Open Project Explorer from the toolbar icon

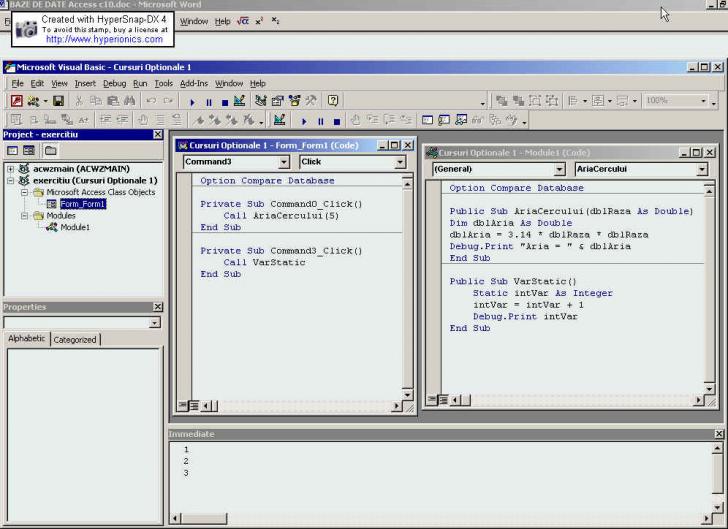pyautogui.click(x=260, y=101)
